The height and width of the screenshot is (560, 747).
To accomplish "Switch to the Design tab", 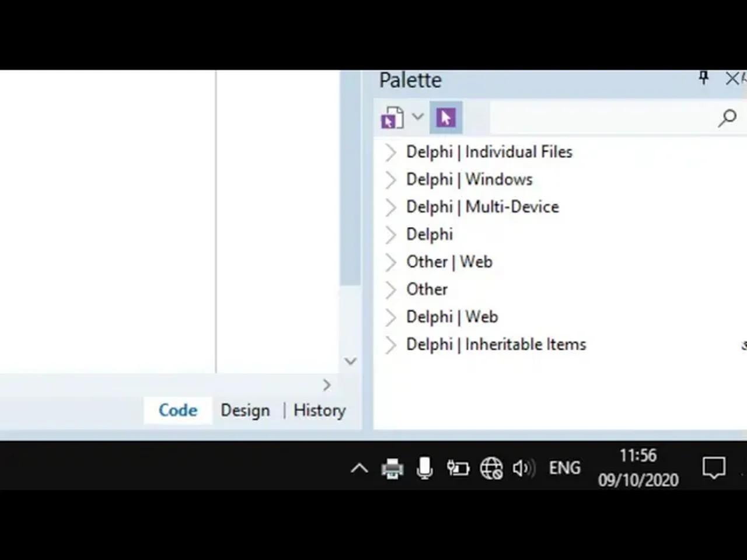I will 245,410.
